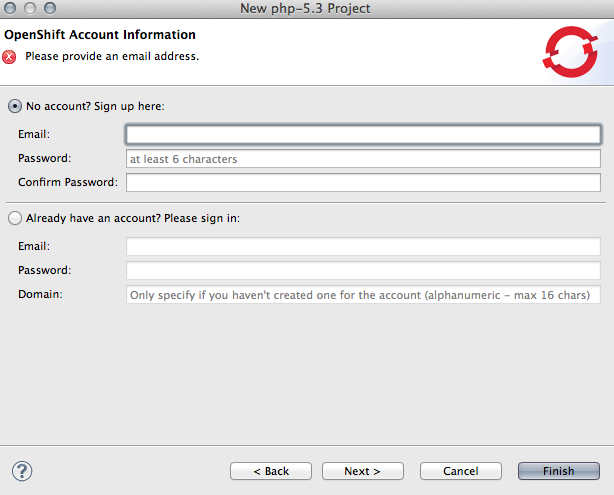
Task: Click the sign-in Email field
Action: [x=362, y=246]
